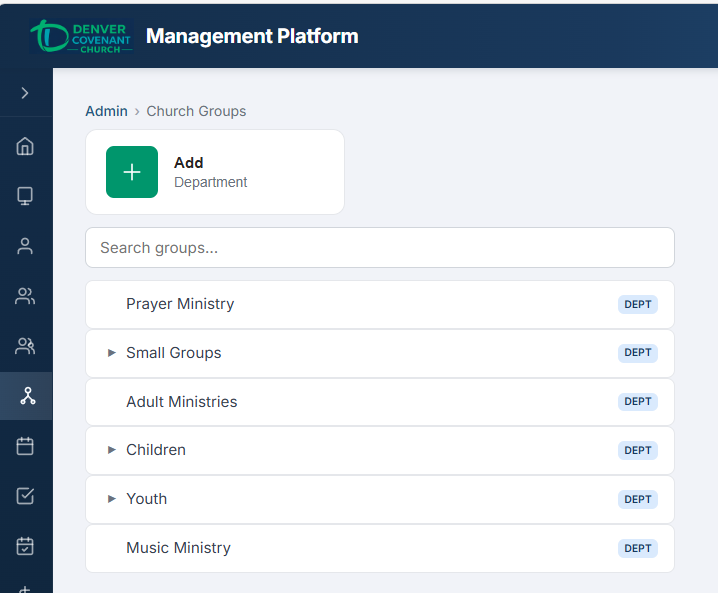Click the monitor display icon in sidebar
The height and width of the screenshot is (593, 718).
[x=25, y=196]
